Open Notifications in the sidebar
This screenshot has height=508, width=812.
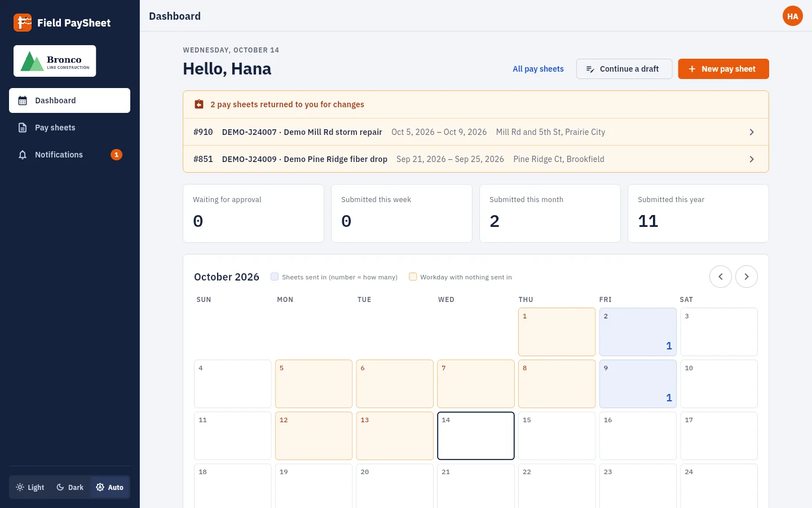coord(69,155)
